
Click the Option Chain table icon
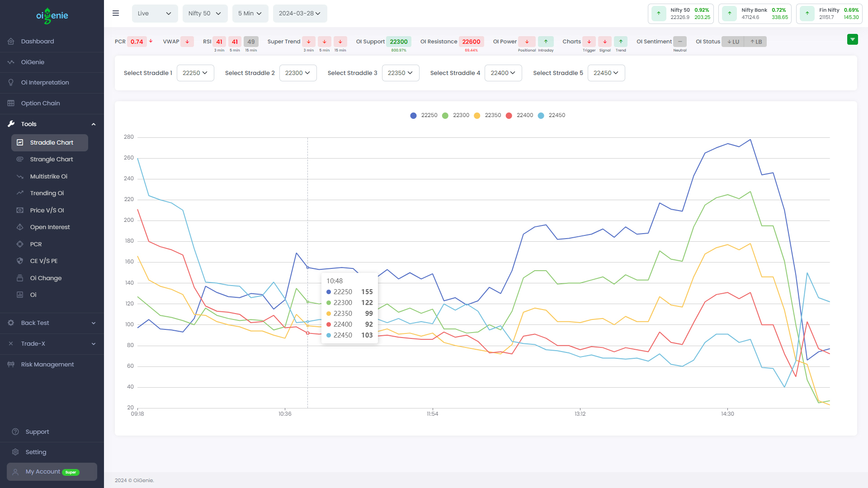click(x=11, y=103)
